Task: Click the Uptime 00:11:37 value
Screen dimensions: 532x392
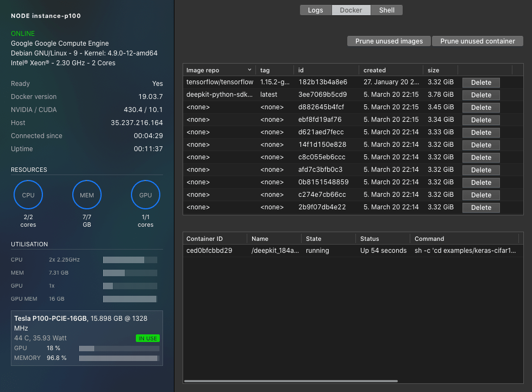Action: point(148,148)
